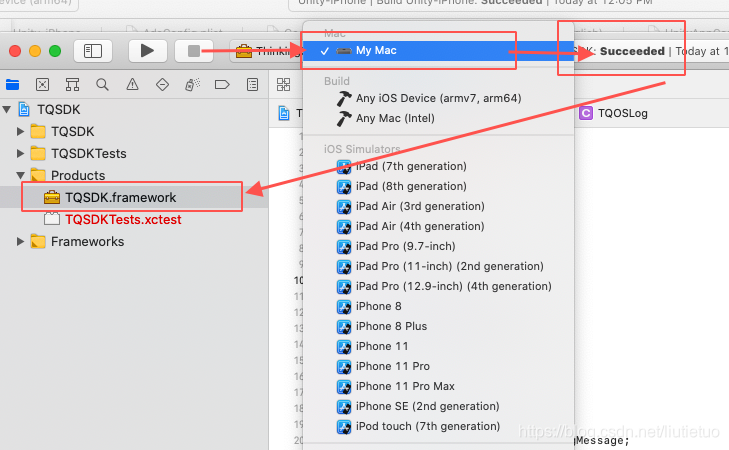Select iPhone 11 simulator

tap(438, 346)
